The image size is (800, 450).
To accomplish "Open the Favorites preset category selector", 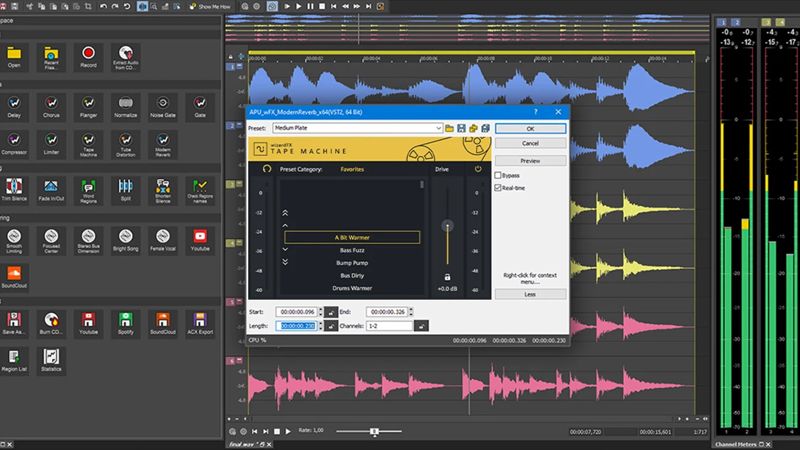I will [x=352, y=169].
